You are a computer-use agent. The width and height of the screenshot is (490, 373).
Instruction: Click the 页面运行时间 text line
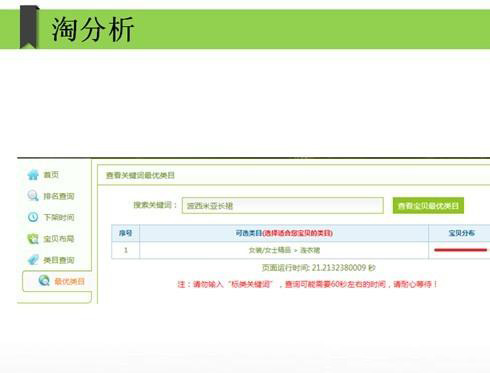(319, 268)
